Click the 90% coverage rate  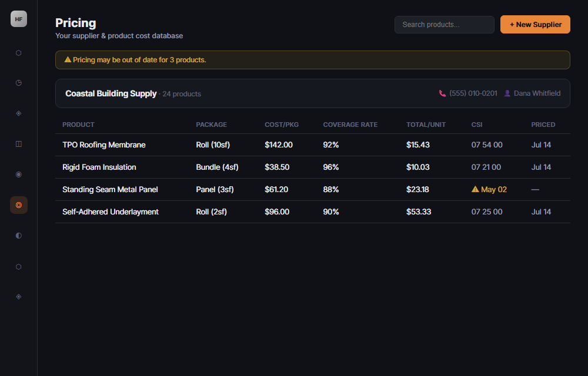330,212
